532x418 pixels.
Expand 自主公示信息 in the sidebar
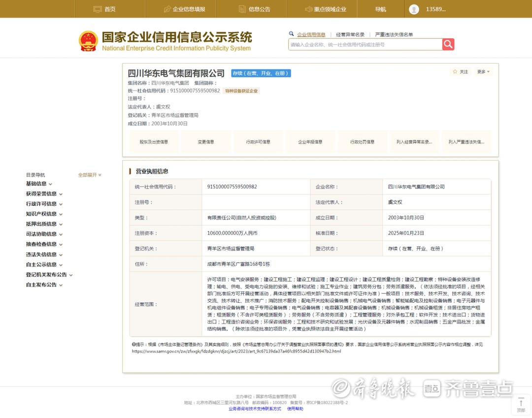[x=44, y=264]
